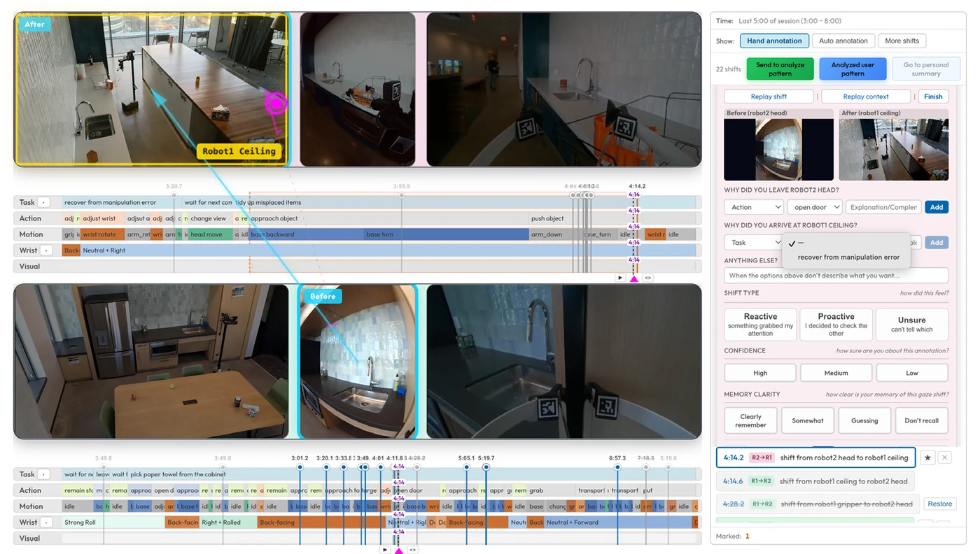The height and width of the screenshot is (554, 980).
Task: Click Analyzed user pattern button
Action: [x=853, y=69]
